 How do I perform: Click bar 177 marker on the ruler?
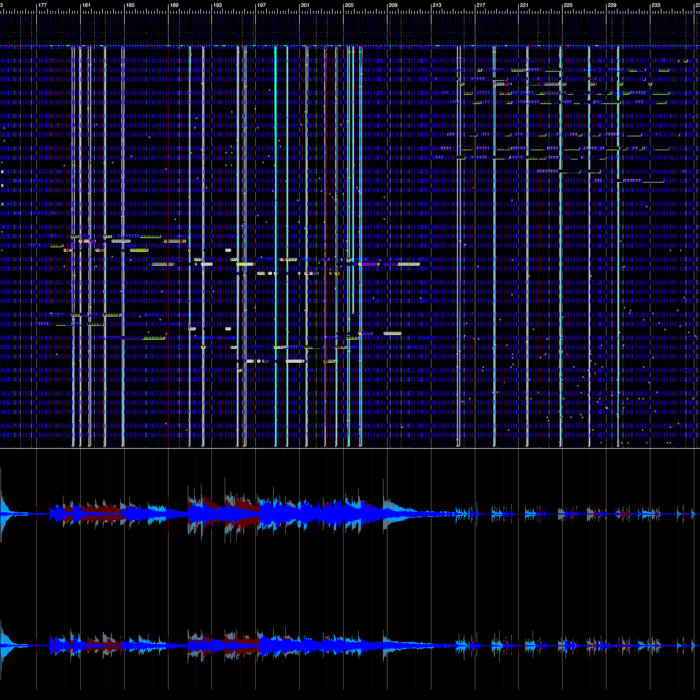[42, 5]
